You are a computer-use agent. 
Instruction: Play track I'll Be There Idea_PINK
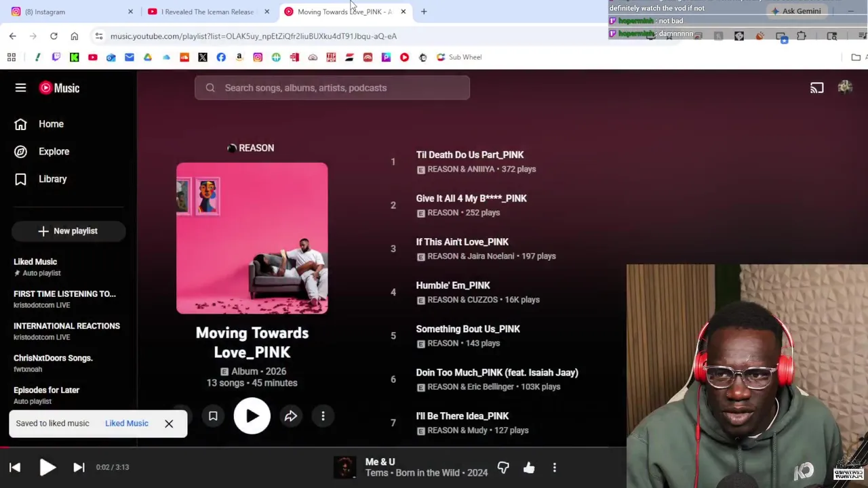[462, 415]
